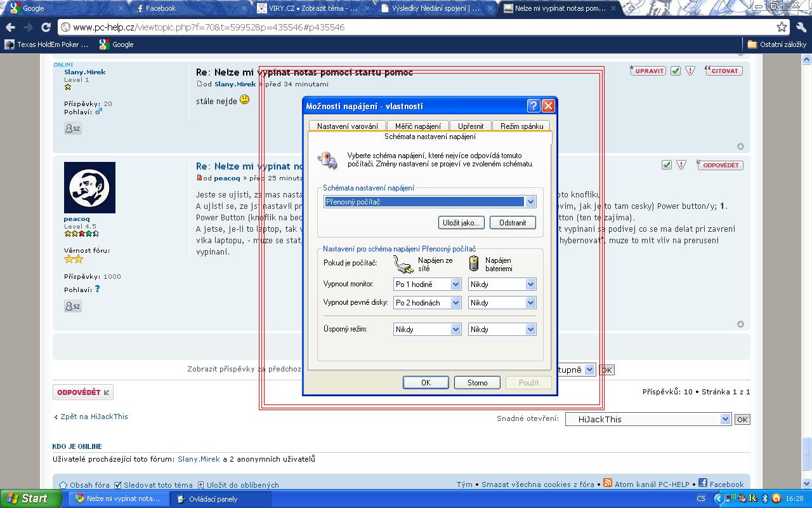Switch to the Upřesnit tab
812x508 pixels.
coord(471,126)
